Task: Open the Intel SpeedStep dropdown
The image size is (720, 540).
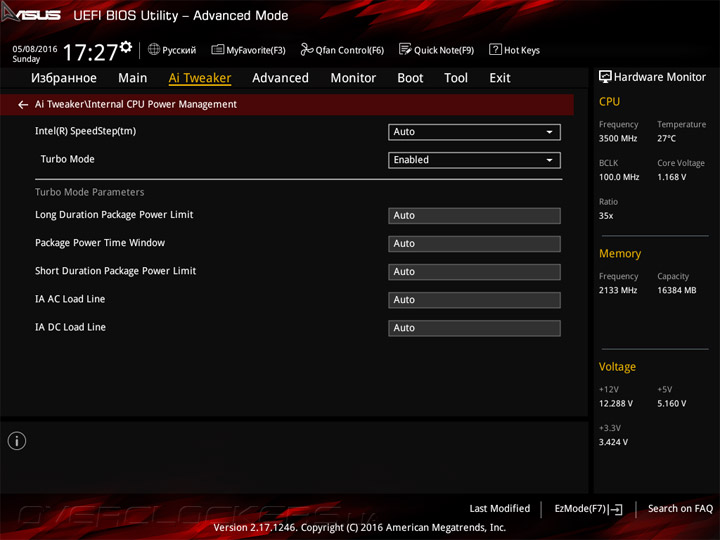Action: coord(474,132)
